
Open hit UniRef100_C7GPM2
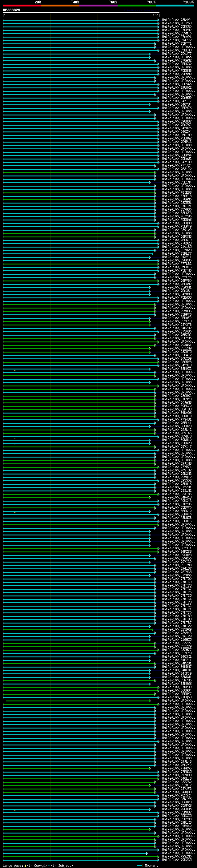coord(176,30)
